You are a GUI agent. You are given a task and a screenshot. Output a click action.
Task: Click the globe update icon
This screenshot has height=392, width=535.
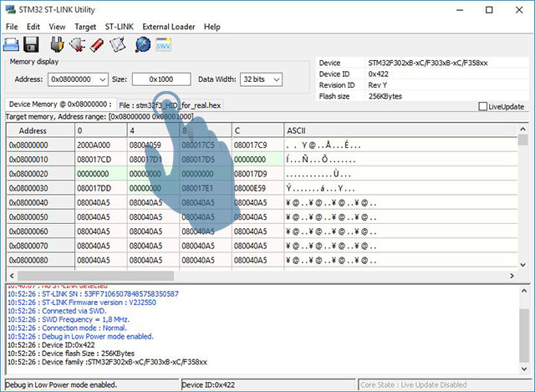141,44
